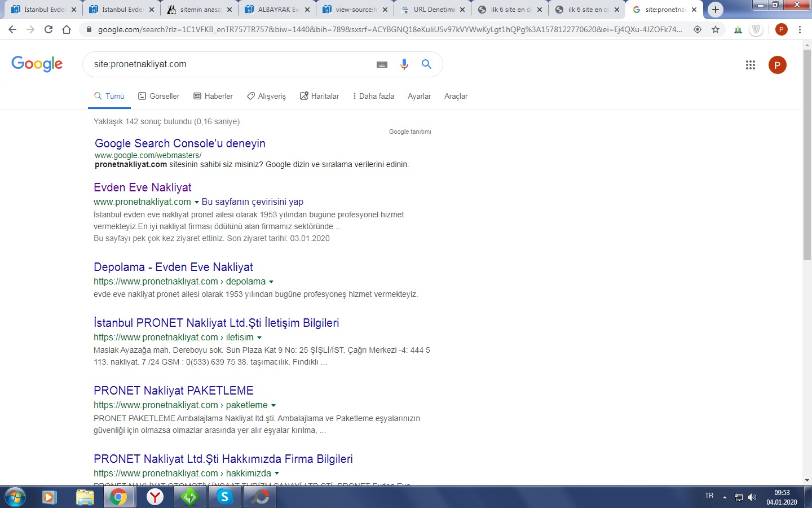This screenshot has height=508, width=812.
Task: Expand the arrow next to iletisim URL
Action: point(259,338)
